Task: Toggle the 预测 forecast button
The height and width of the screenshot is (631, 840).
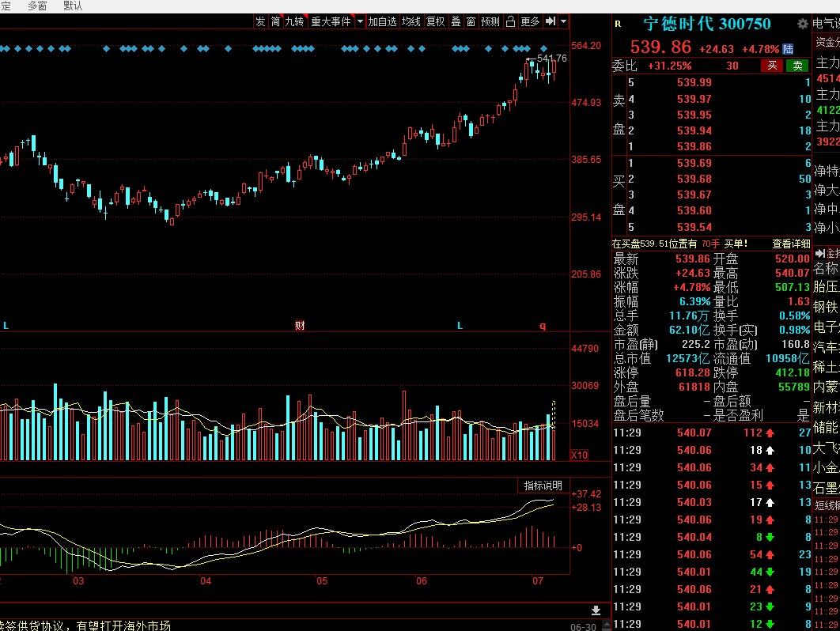Action: tap(490, 21)
